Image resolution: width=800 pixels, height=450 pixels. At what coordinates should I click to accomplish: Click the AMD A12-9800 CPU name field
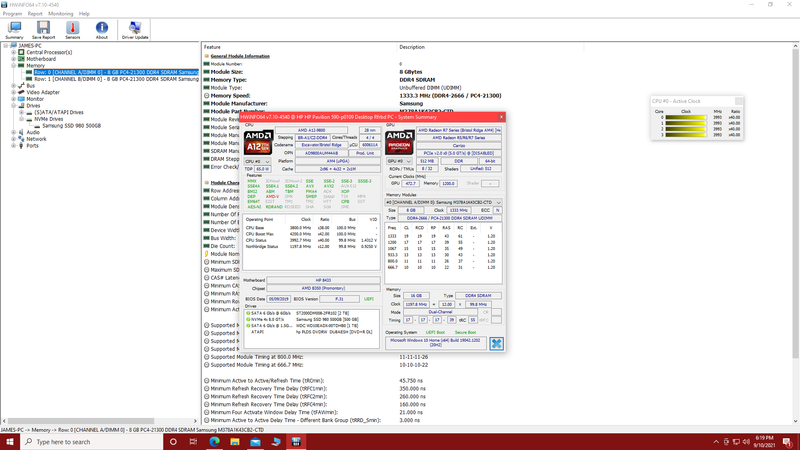(x=311, y=130)
